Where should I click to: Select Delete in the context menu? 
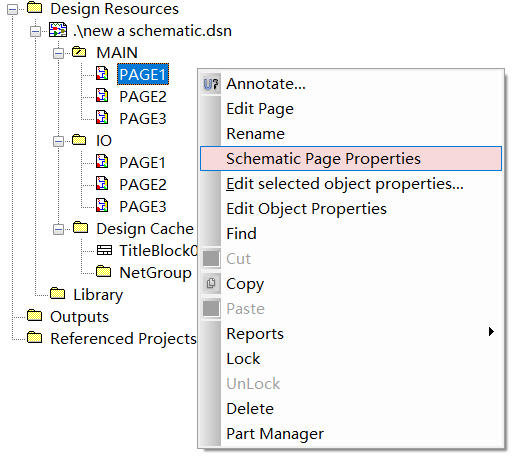(x=250, y=408)
